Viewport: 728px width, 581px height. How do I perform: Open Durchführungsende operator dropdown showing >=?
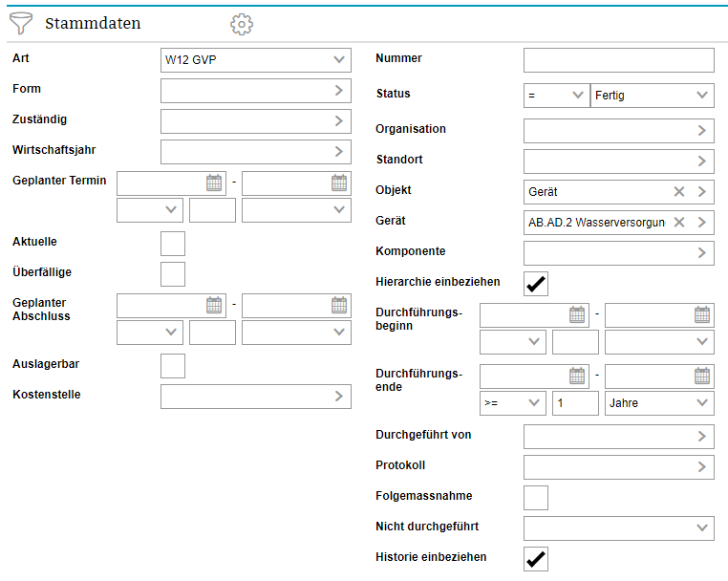pos(513,402)
